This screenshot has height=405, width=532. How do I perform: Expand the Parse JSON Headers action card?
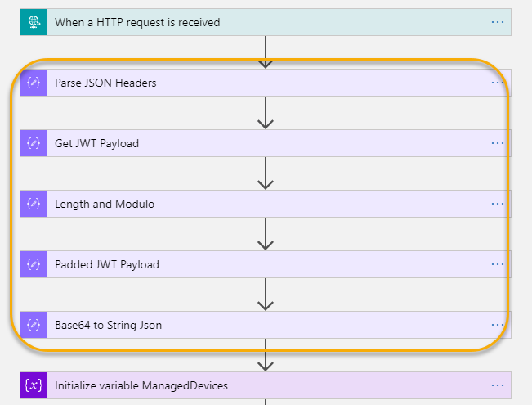[266, 83]
